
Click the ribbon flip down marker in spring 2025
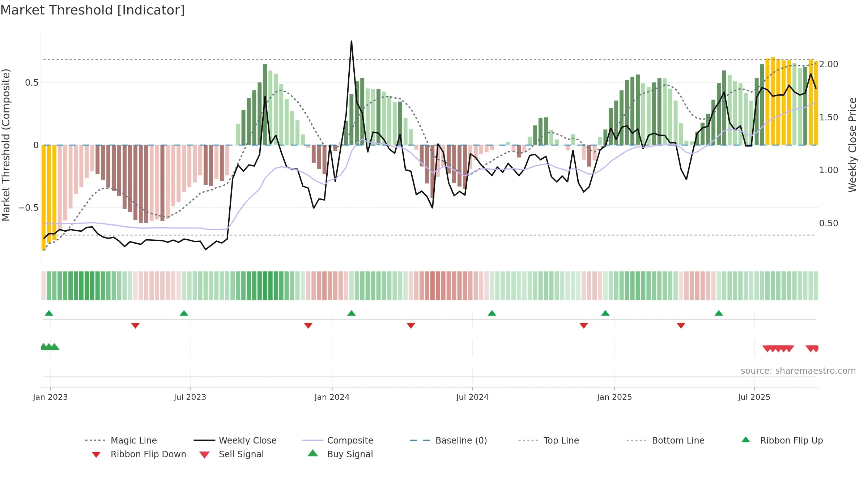pyautogui.click(x=681, y=326)
